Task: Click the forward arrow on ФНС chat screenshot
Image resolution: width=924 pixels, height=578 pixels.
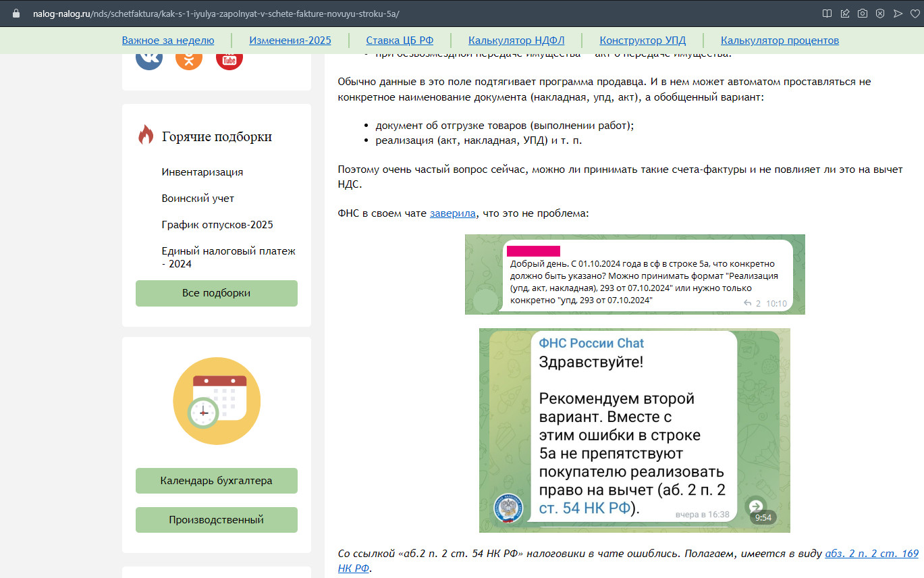Action: (x=756, y=506)
